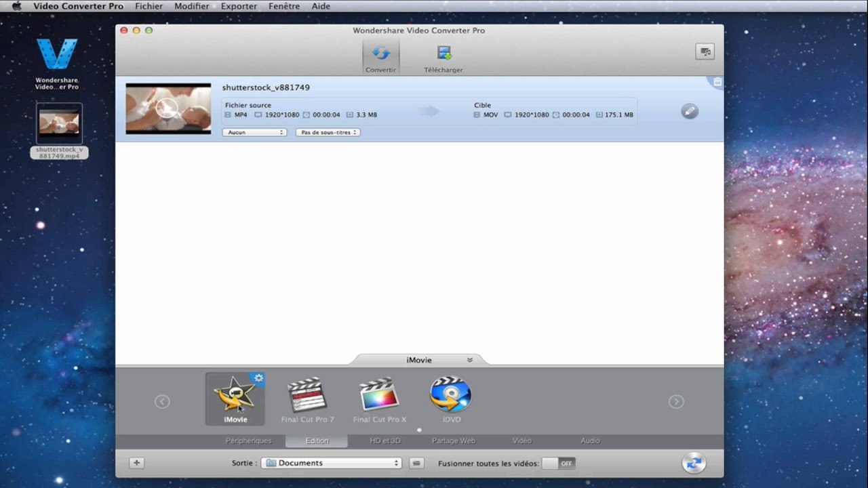Open the Fenêtre menu
The height and width of the screenshot is (488, 868).
click(x=284, y=6)
